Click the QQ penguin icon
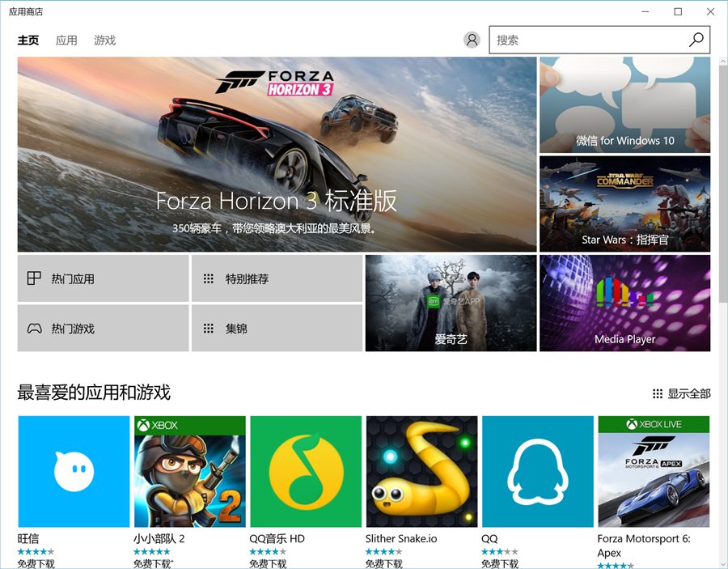 [x=537, y=471]
